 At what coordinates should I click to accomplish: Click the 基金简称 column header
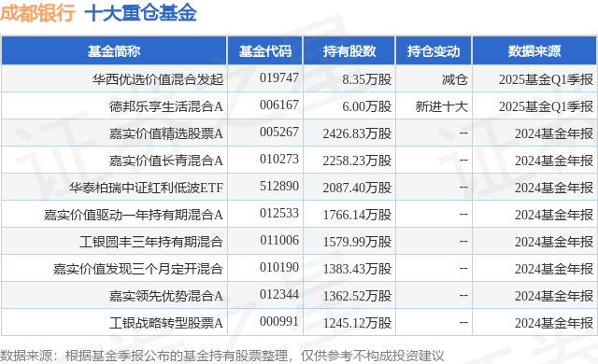[114, 51]
